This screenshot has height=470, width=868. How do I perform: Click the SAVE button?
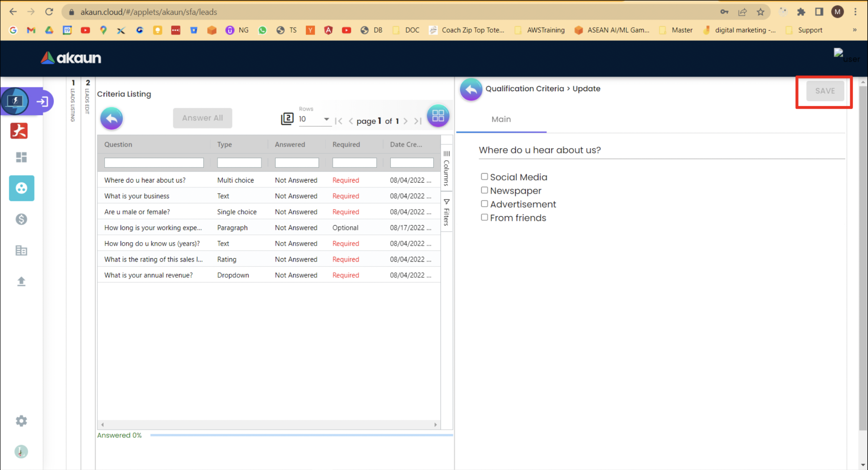click(x=825, y=91)
